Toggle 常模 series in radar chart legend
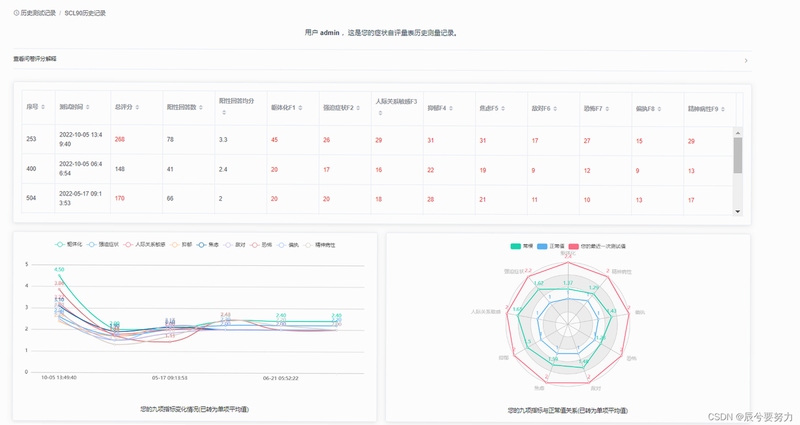 click(522, 246)
